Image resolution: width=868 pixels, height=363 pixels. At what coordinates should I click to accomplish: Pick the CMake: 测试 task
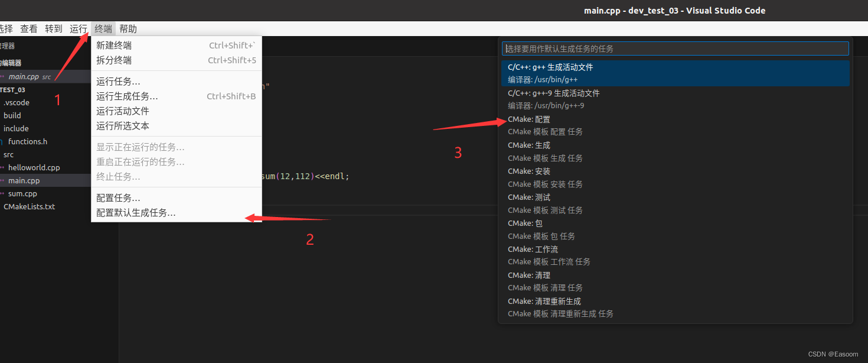(x=676, y=203)
